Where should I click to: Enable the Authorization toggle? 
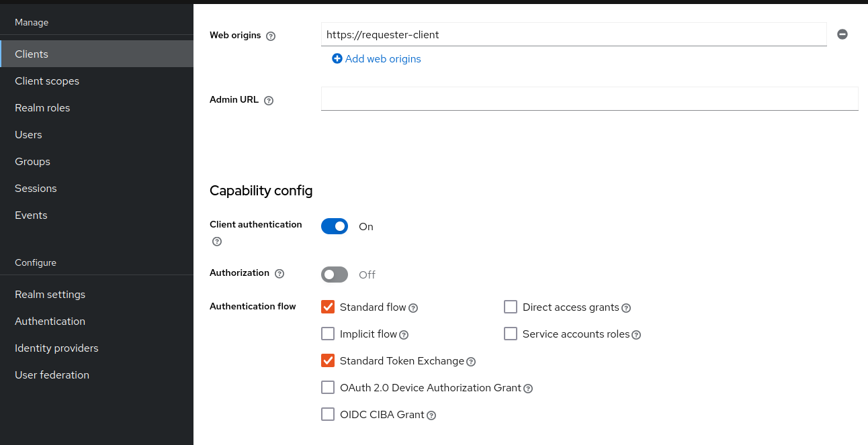334,275
